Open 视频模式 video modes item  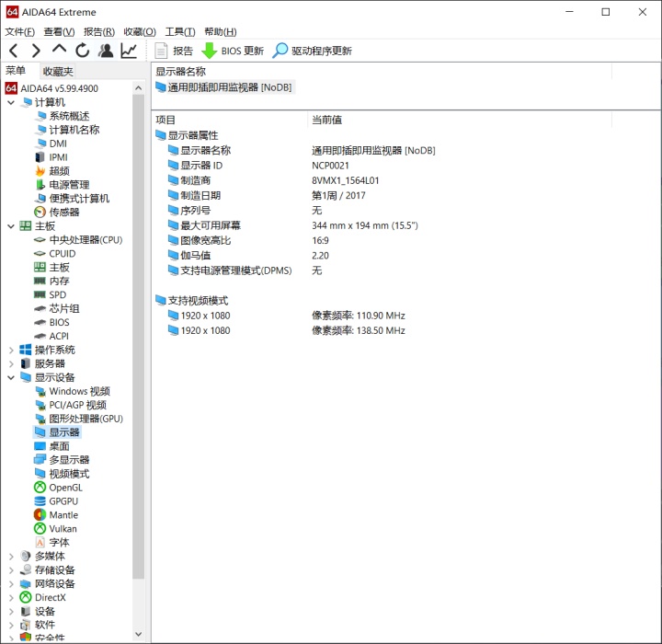[62, 474]
